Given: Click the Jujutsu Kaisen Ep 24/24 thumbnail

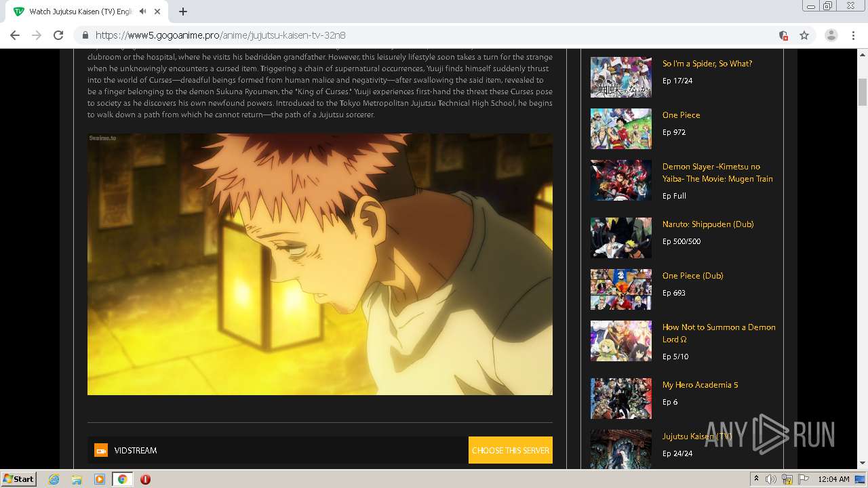Looking at the screenshot, I should (621, 449).
